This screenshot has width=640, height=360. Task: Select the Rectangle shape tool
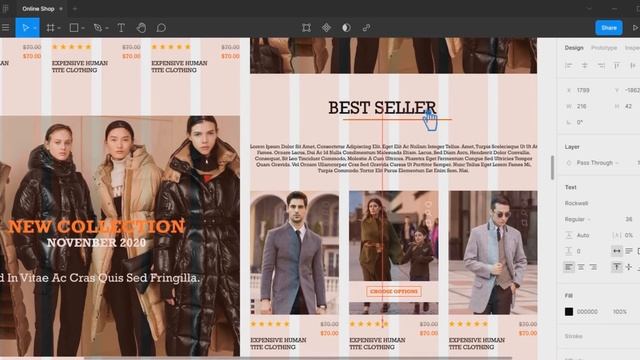click(74, 28)
